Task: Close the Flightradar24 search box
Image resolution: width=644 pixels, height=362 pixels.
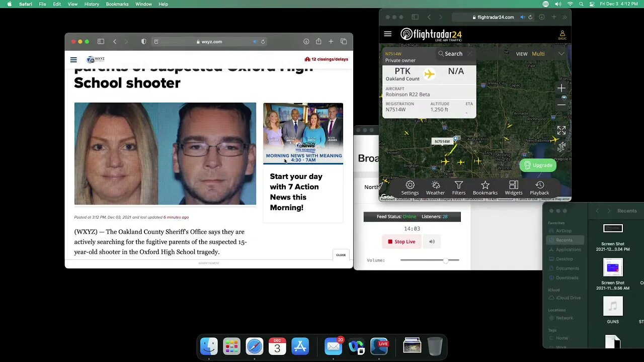Action: tap(470, 54)
